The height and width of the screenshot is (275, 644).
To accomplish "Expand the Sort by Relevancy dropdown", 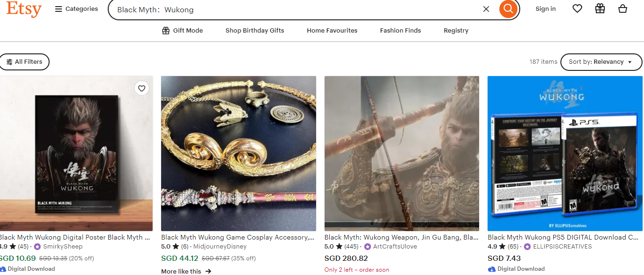I will pyautogui.click(x=601, y=62).
